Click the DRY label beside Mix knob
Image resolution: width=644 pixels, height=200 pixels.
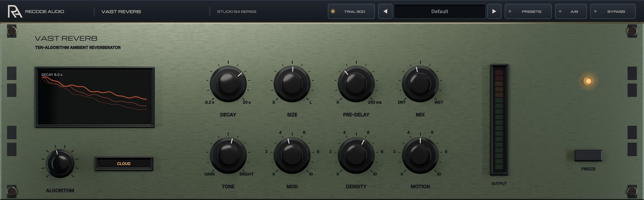coord(402,102)
